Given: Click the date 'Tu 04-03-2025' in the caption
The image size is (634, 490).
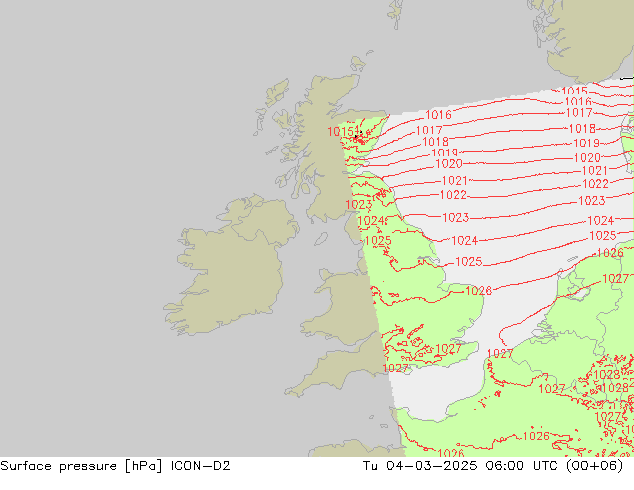Looking at the screenshot, I should click(x=420, y=466).
